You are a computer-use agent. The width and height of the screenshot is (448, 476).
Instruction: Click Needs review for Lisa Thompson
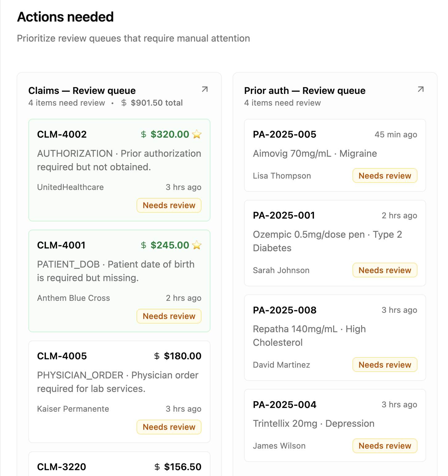(385, 175)
